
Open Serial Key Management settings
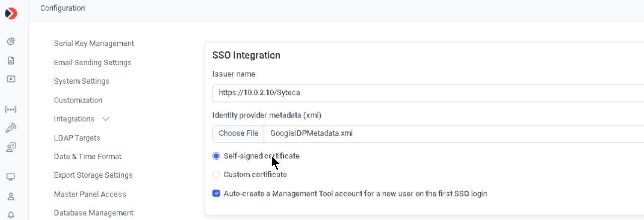click(94, 43)
